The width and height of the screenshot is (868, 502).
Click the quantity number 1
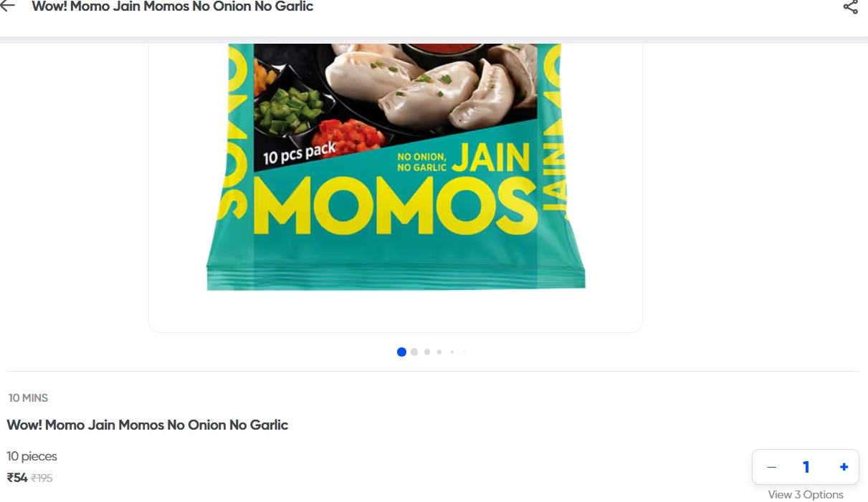click(806, 468)
